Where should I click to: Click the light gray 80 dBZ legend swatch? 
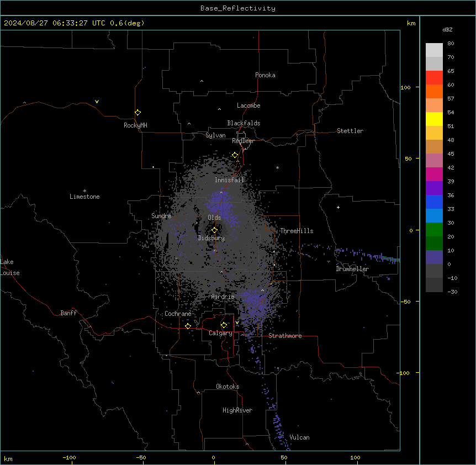point(434,50)
